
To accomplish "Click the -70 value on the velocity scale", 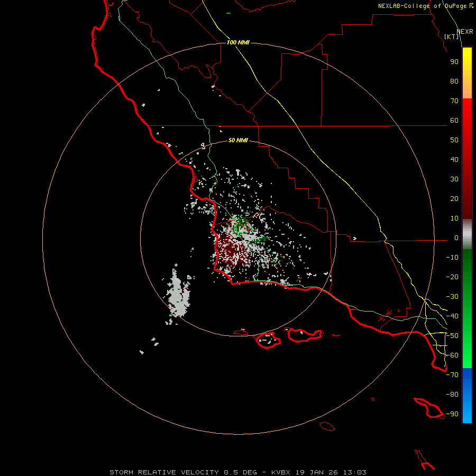I will click(452, 375).
